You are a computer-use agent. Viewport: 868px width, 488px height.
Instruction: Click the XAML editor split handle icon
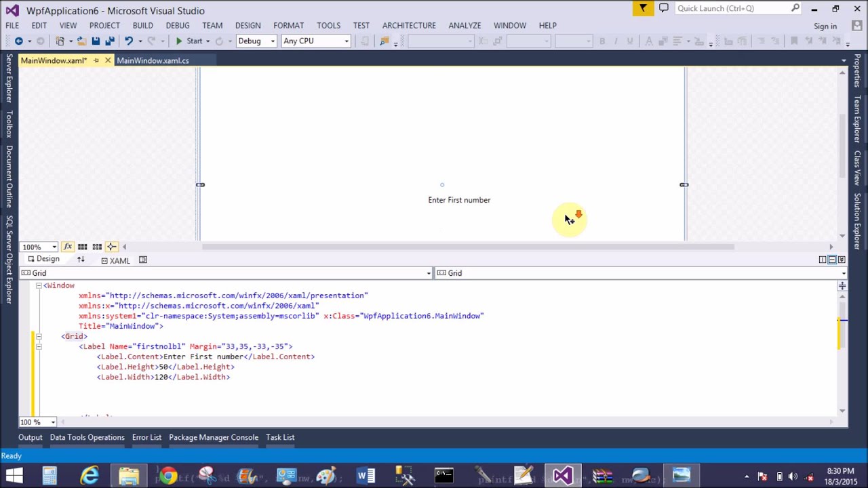coord(842,286)
